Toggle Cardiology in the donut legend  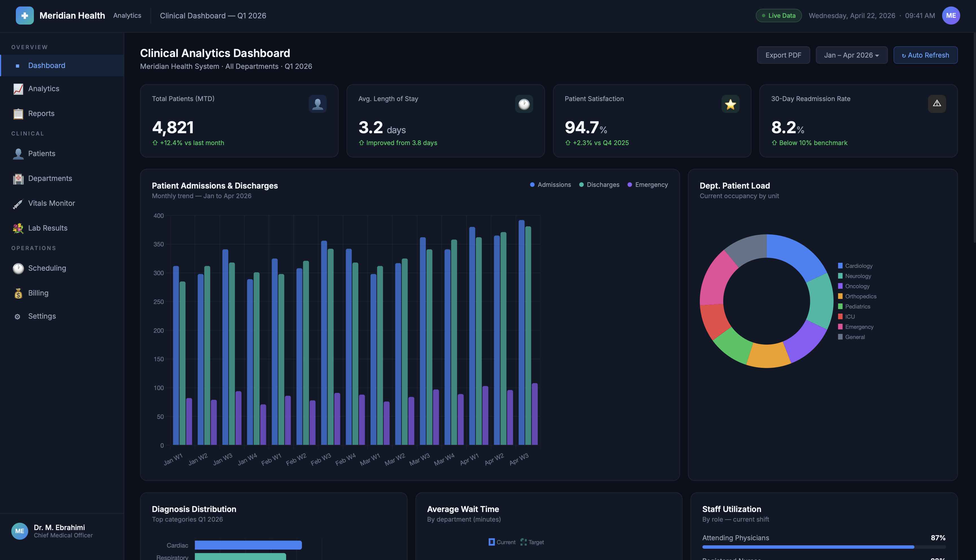coord(855,266)
